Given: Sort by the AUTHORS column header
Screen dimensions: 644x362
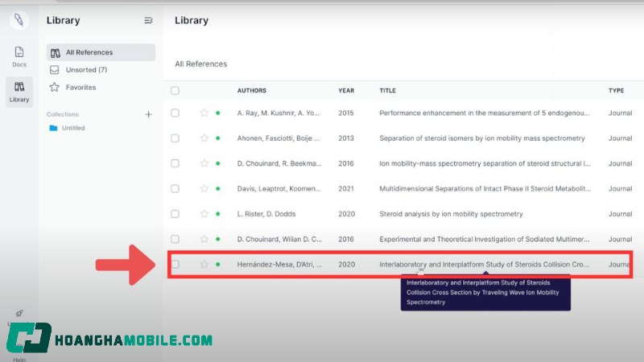Looking at the screenshot, I should pos(251,91).
